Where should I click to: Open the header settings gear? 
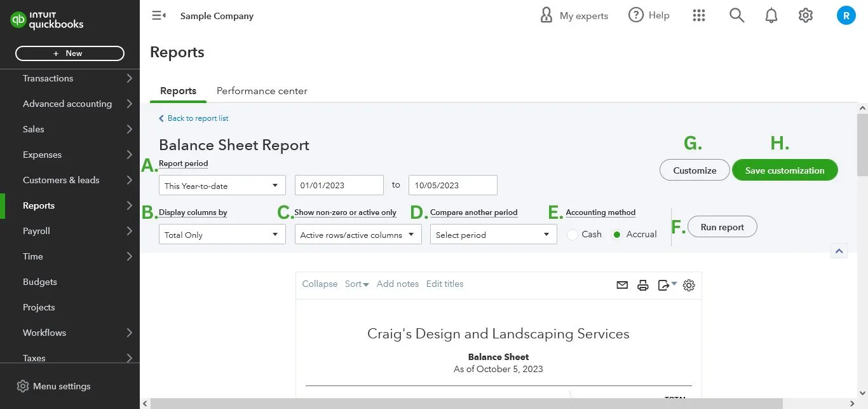click(806, 15)
